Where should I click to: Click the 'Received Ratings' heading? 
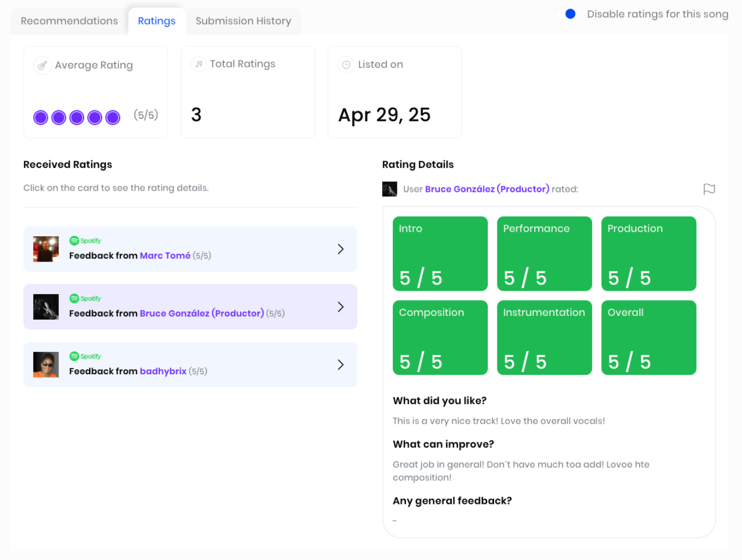68,164
